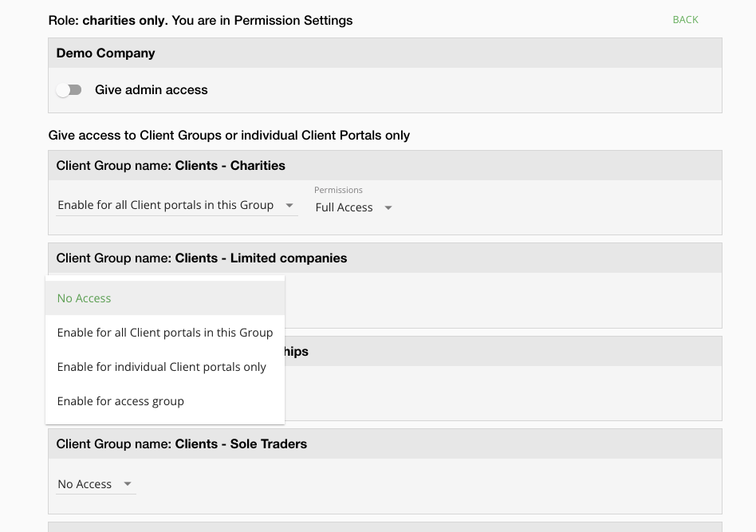The width and height of the screenshot is (756, 532).
Task: Click the Clients - Limited companies header
Action: pos(202,258)
